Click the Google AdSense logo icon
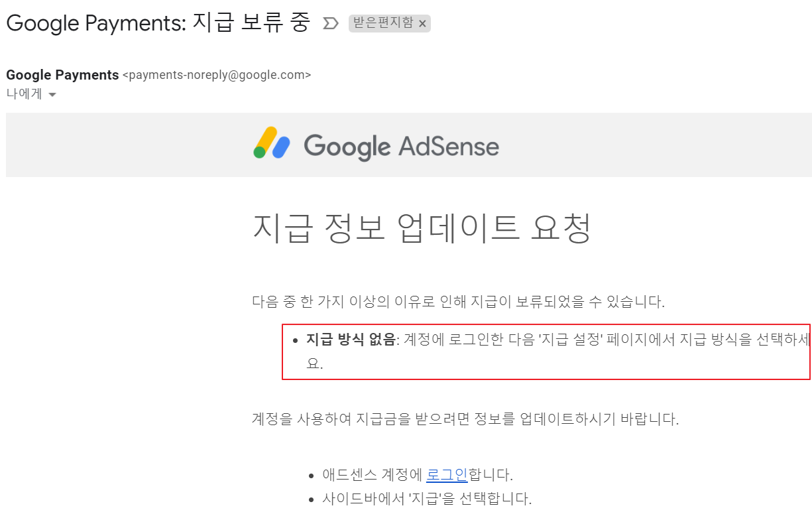This screenshot has width=812, height=522. pyautogui.click(x=272, y=143)
